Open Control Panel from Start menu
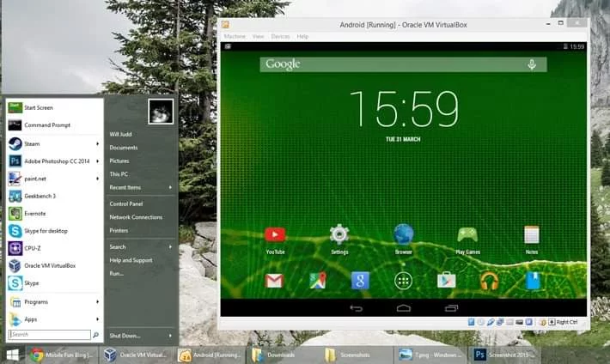 click(x=126, y=203)
